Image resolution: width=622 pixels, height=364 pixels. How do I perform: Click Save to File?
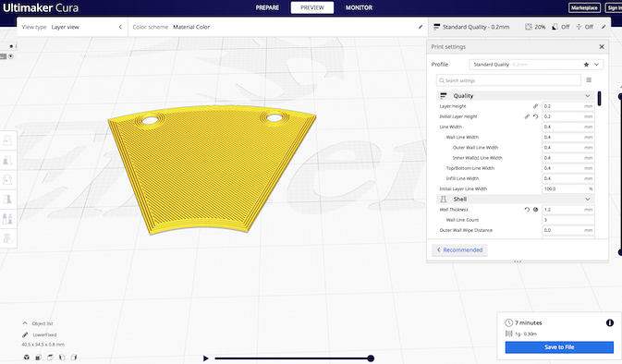[559, 347]
